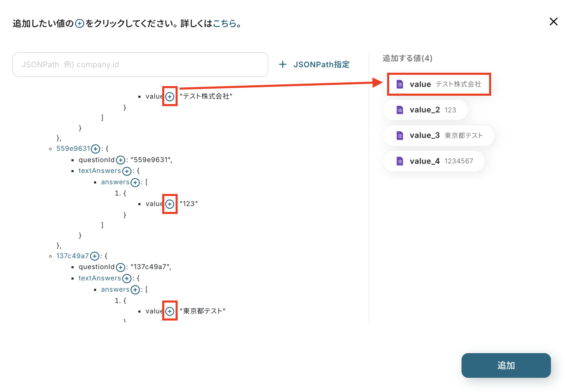The width and height of the screenshot is (566, 392).
Task: Click plus icon beside value "テスト株式会社"
Action: click(x=170, y=97)
